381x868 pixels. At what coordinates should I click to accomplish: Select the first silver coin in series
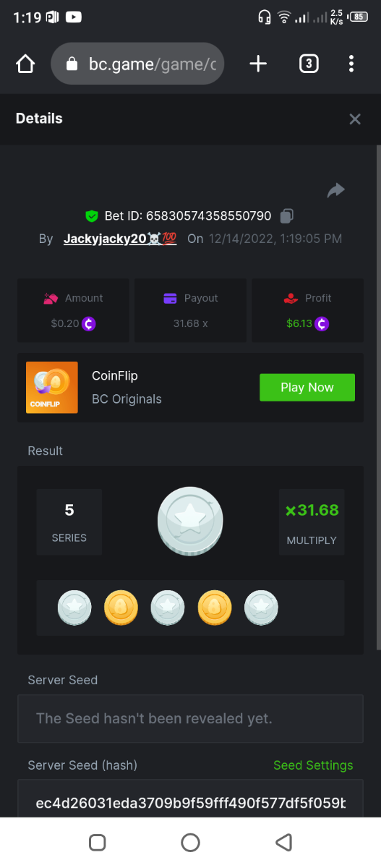(74, 608)
